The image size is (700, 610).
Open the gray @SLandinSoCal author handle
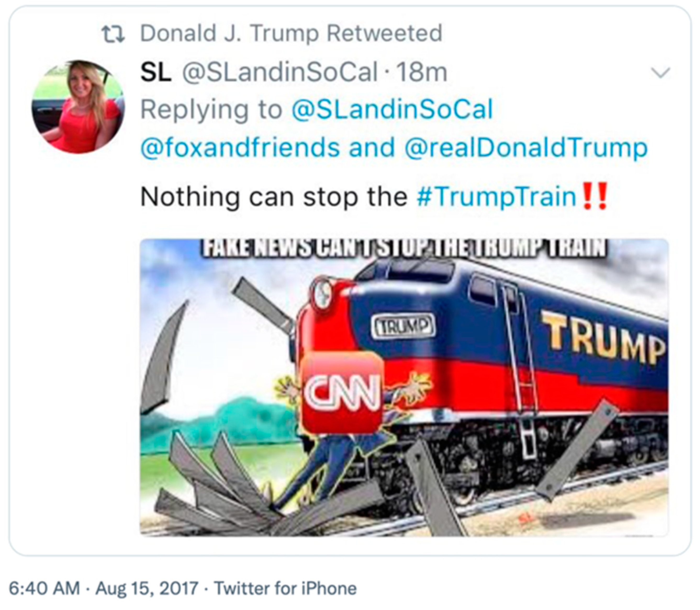coord(280,73)
